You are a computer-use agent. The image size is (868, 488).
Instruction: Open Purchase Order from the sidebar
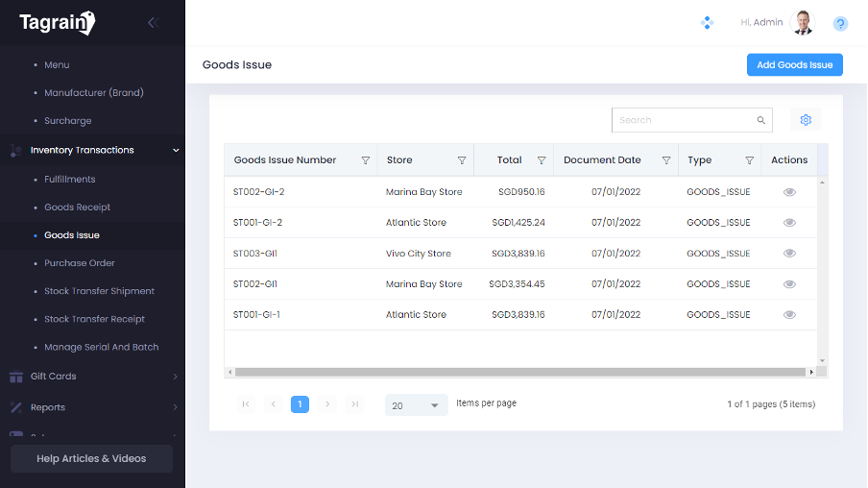[x=80, y=263]
